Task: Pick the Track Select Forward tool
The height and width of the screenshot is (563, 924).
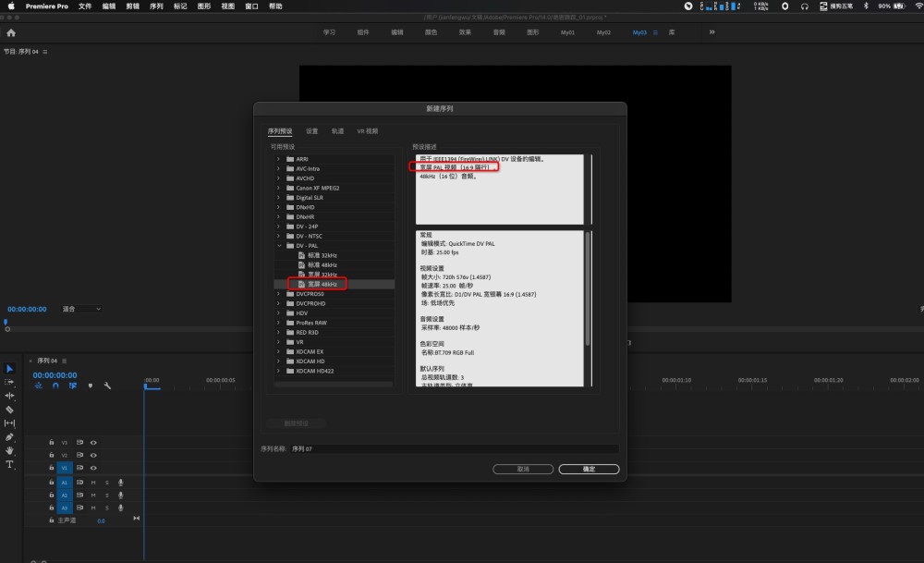Action: click(x=9, y=382)
